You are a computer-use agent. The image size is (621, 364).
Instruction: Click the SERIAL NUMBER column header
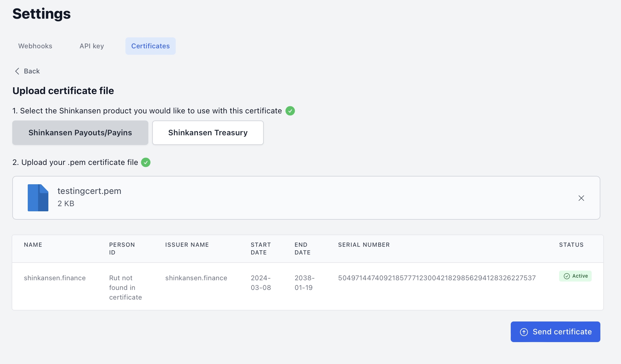tap(364, 245)
